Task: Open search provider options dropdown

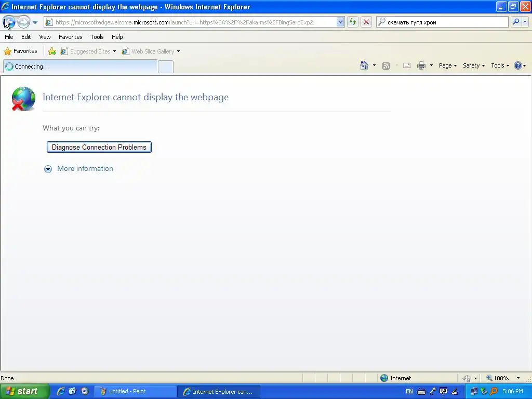Action: pyautogui.click(x=525, y=22)
